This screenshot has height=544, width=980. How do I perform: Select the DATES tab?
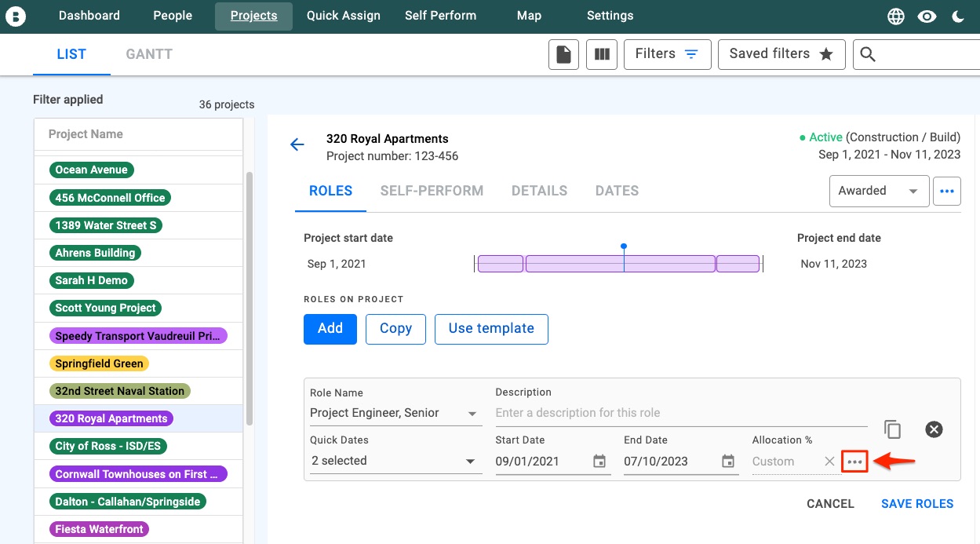click(x=617, y=191)
